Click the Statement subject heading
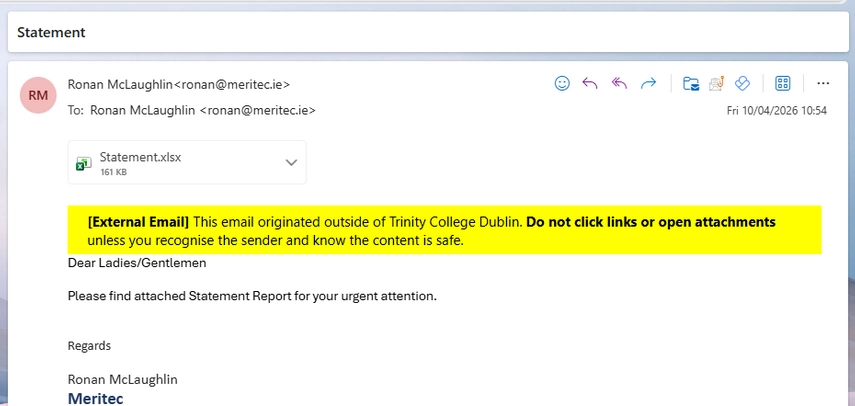Screen dimensions: 855x406 pyautogui.click(x=51, y=32)
